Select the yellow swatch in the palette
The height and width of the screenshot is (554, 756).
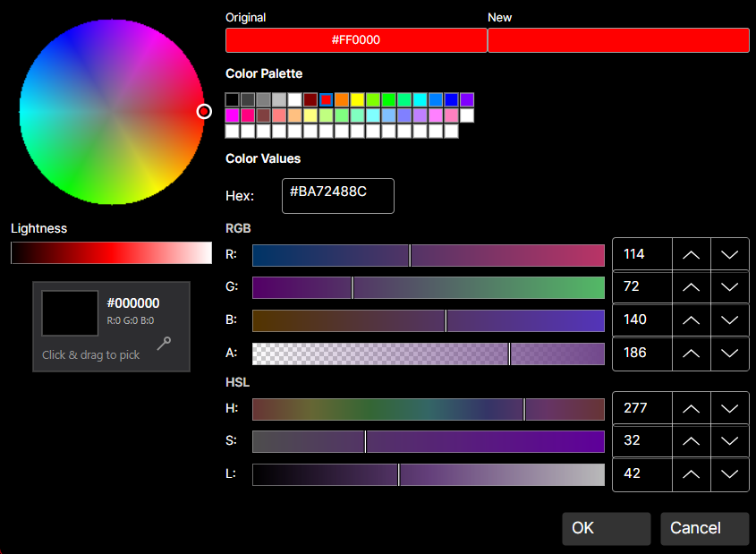pyautogui.click(x=355, y=98)
